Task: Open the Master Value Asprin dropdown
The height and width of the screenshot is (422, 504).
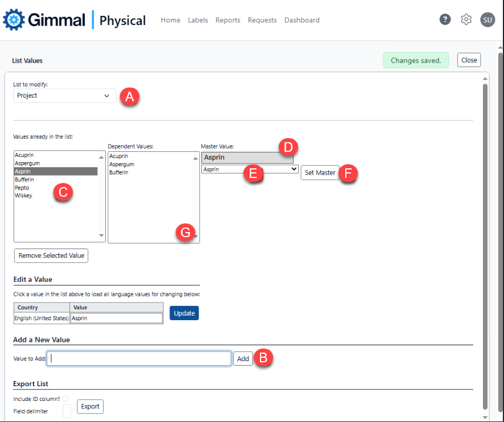Action: pyautogui.click(x=250, y=169)
